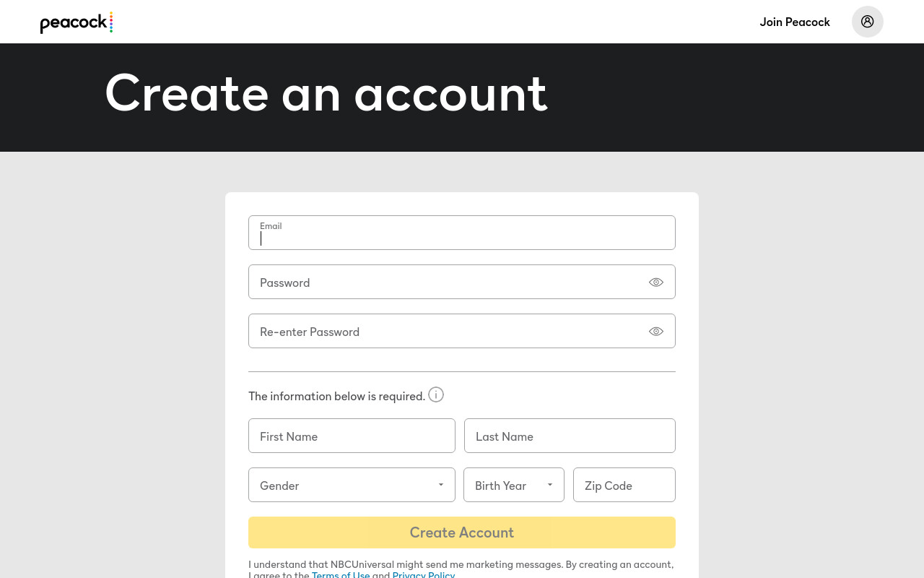This screenshot has height=578, width=924.
Task: Focus the Email input field
Action: (x=462, y=233)
